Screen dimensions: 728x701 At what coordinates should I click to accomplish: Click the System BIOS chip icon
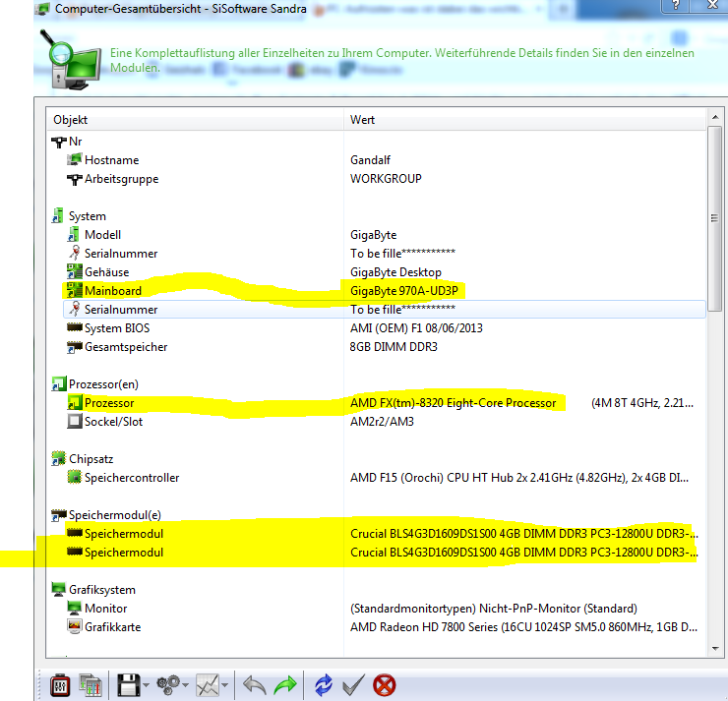(75, 327)
